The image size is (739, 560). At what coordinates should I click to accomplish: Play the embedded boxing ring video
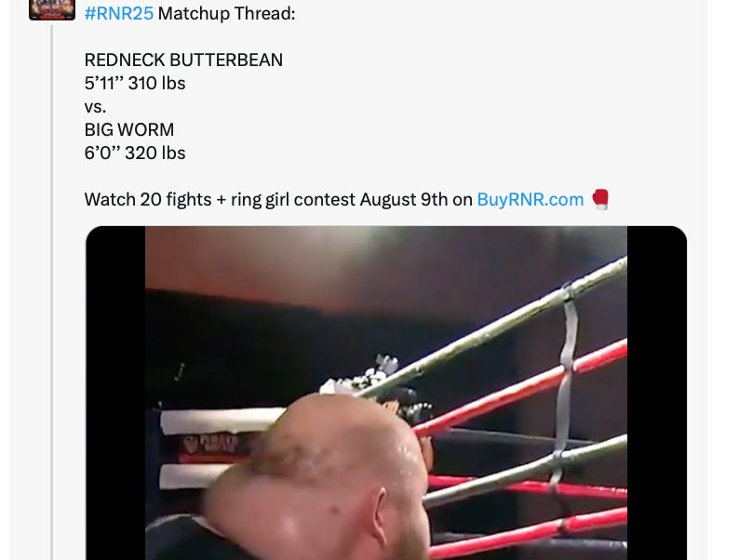pos(386,393)
